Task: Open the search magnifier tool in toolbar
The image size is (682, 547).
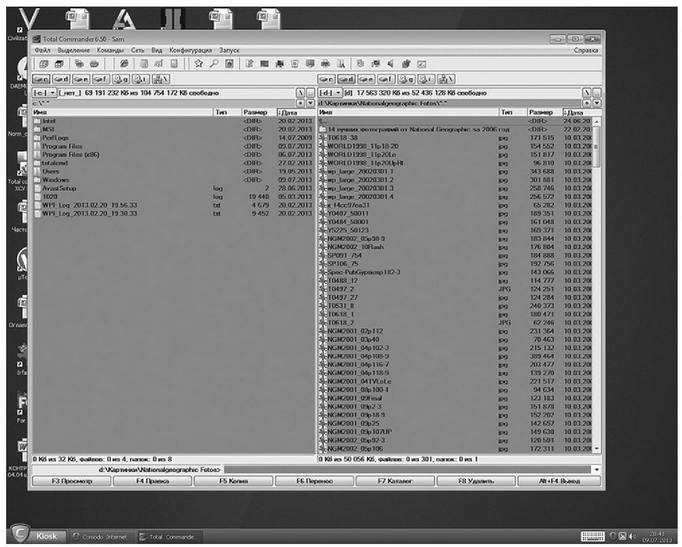Action: [x=214, y=64]
